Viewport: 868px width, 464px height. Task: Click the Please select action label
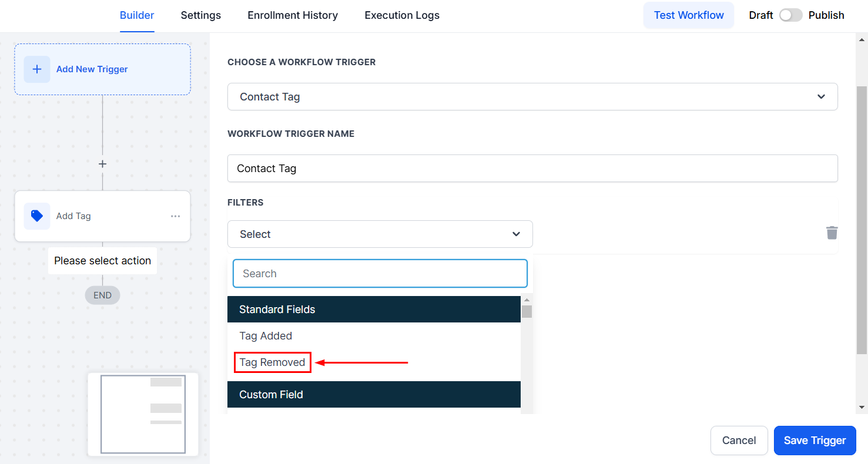(103, 261)
